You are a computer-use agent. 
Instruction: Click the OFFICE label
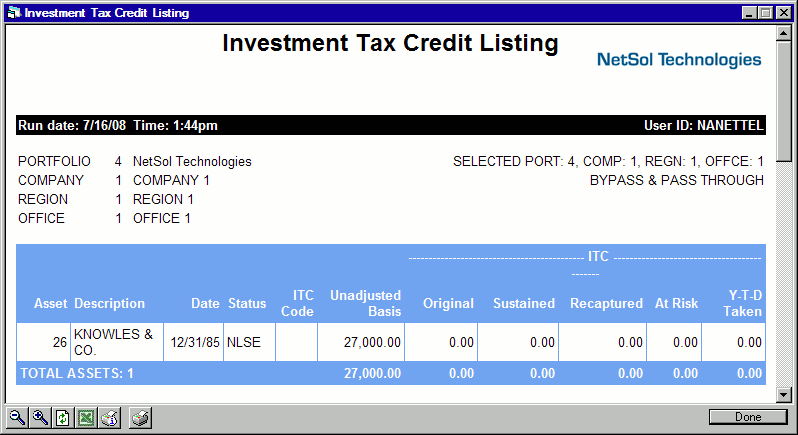point(41,218)
